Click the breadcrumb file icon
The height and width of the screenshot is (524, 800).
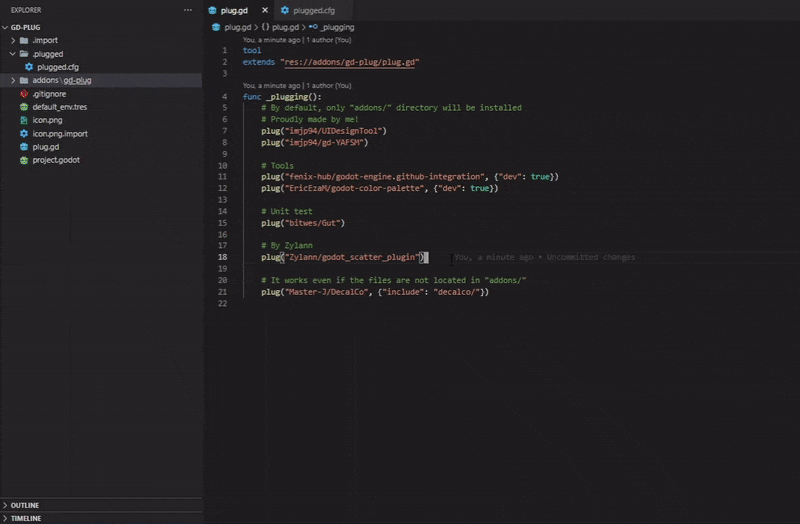click(x=216, y=27)
